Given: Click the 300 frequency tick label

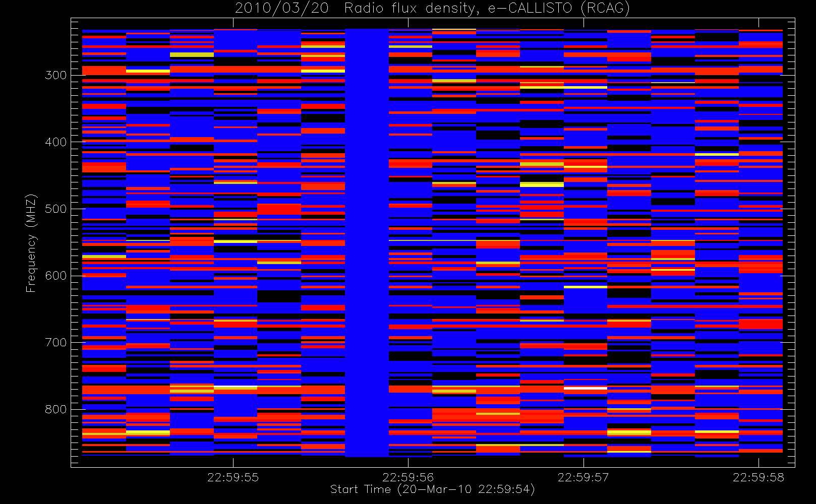Looking at the screenshot, I should click(x=55, y=75).
